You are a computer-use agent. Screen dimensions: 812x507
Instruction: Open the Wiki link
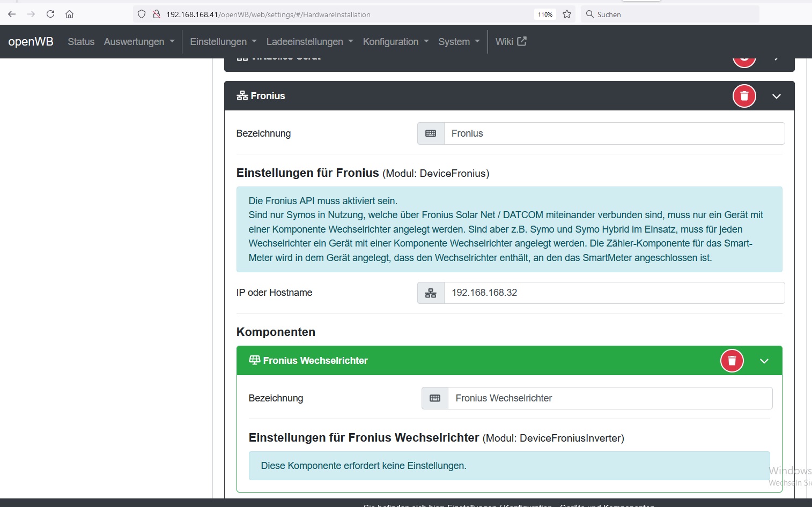tap(511, 42)
